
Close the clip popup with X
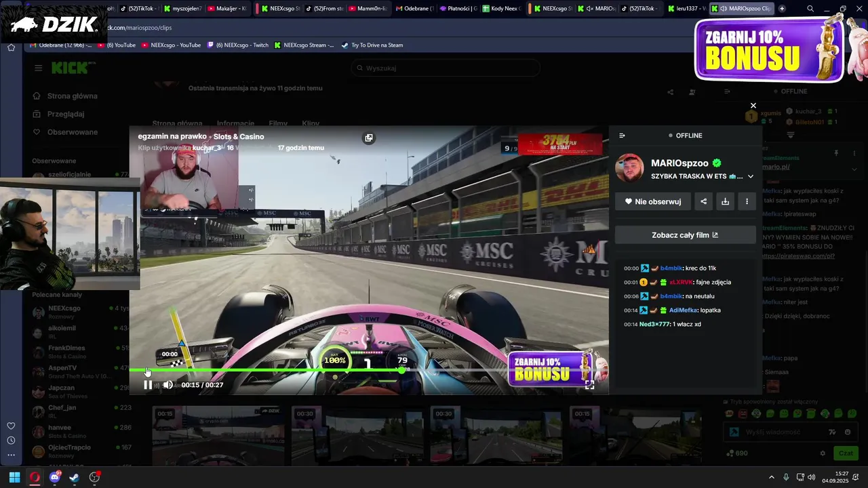(753, 106)
